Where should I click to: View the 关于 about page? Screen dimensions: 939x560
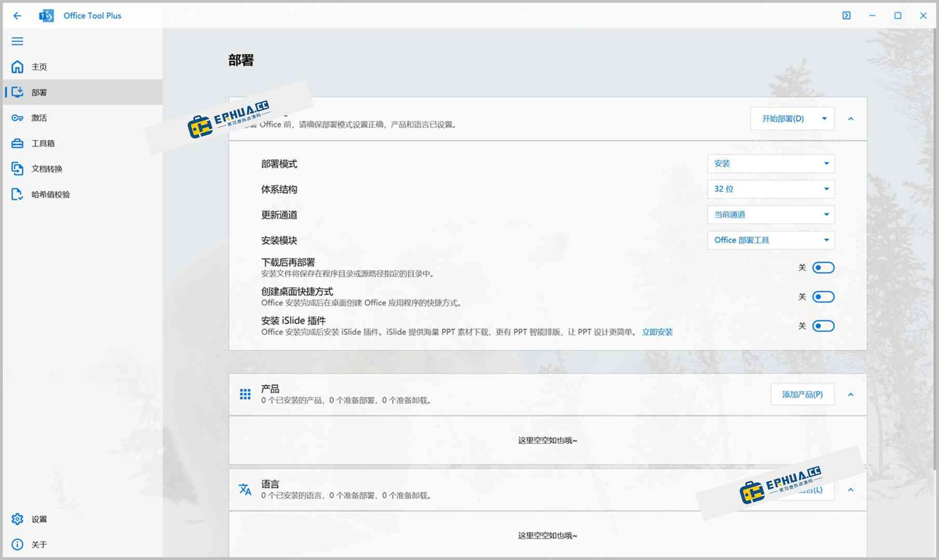click(39, 544)
